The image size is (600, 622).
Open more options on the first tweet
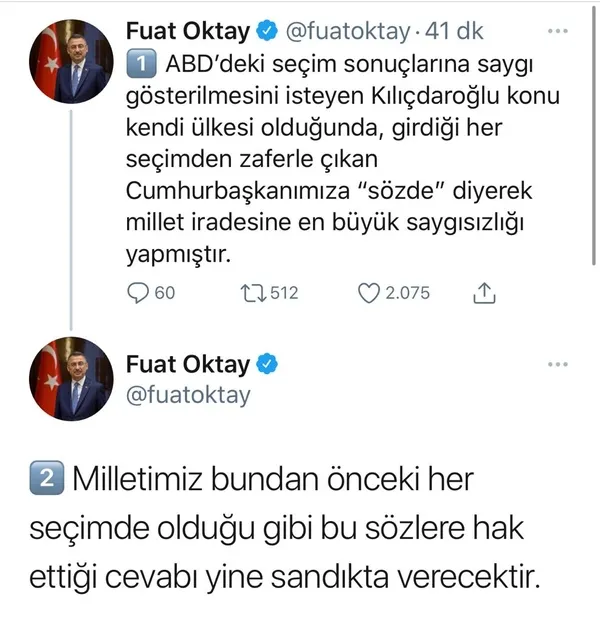pos(559,32)
